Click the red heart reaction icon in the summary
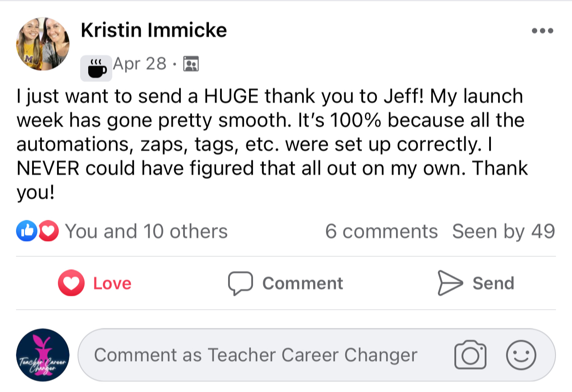Viewport: 572px width, 392px height. (48, 231)
